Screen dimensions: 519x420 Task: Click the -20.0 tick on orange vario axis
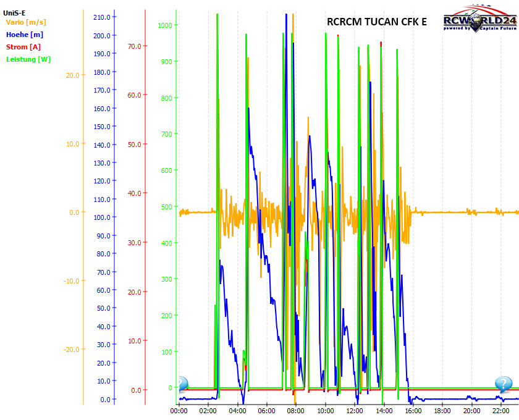(x=70, y=350)
